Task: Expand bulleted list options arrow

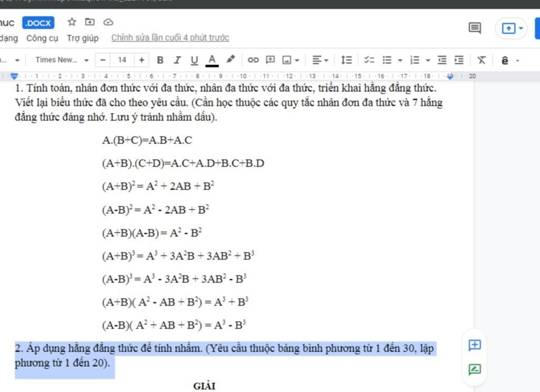Action: 400,61
